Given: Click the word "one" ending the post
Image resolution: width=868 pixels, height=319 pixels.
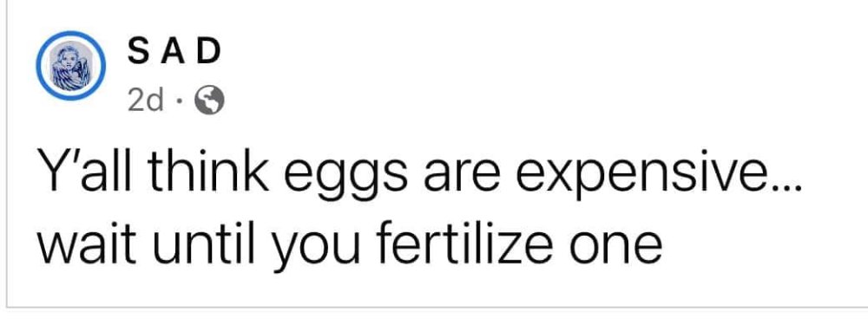Looking at the screenshot, I should pos(616,247).
